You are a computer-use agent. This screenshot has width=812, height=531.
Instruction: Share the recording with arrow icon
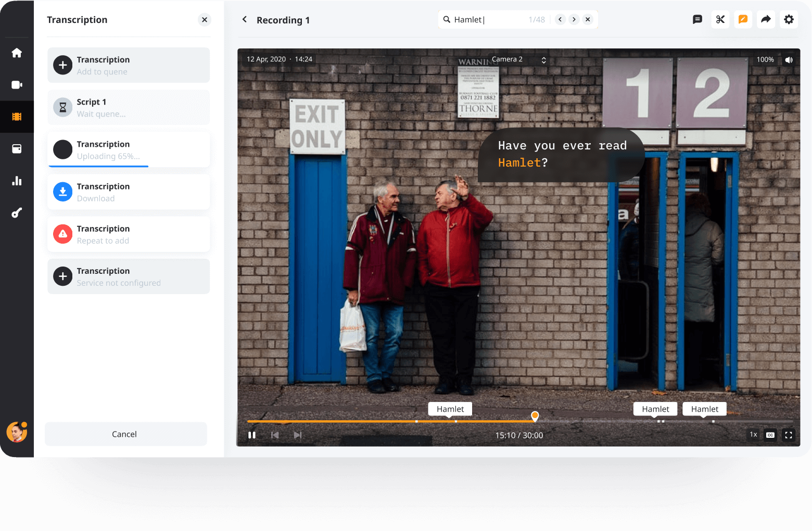click(766, 20)
